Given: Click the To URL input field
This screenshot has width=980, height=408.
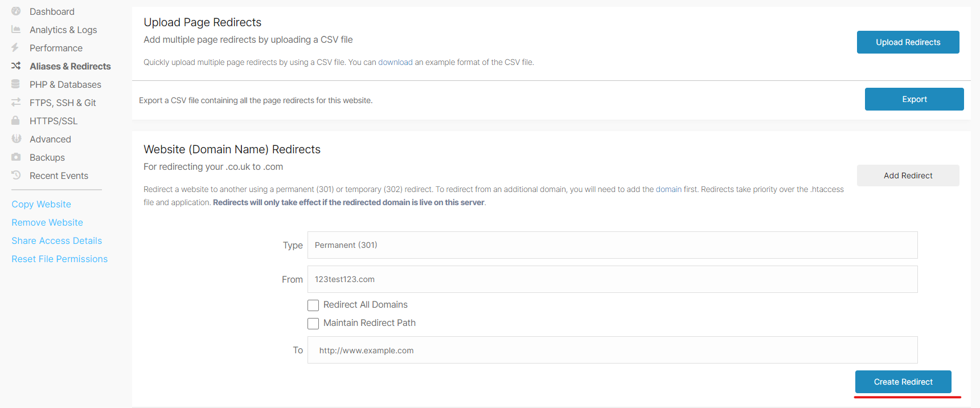Looking at the screenshot, I should (612, 350).
